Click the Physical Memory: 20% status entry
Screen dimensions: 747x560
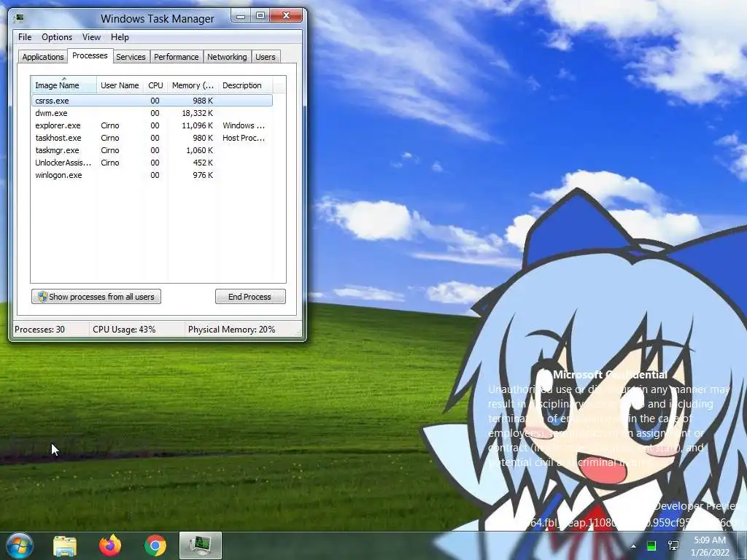pos(231,330)
